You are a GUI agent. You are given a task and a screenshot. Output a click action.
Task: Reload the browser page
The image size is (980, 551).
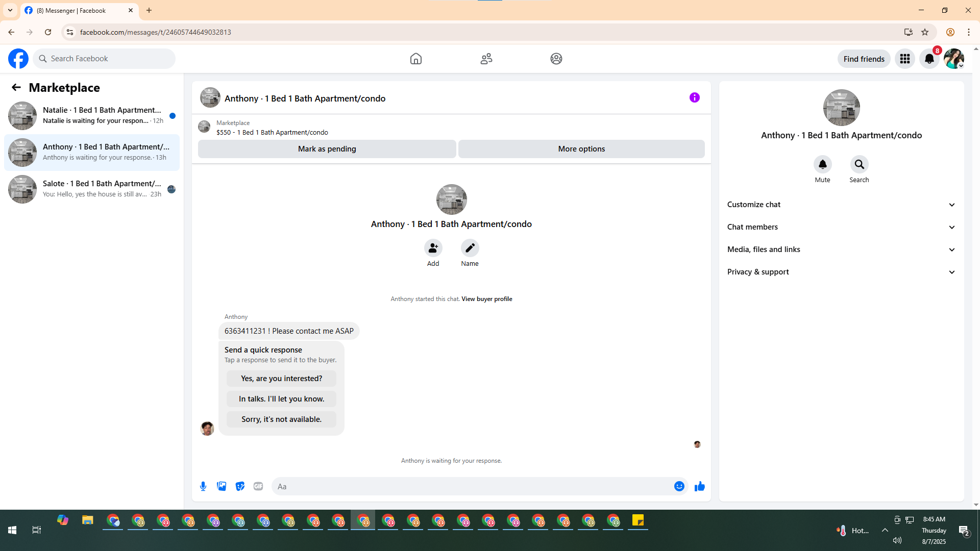(48, 32)
